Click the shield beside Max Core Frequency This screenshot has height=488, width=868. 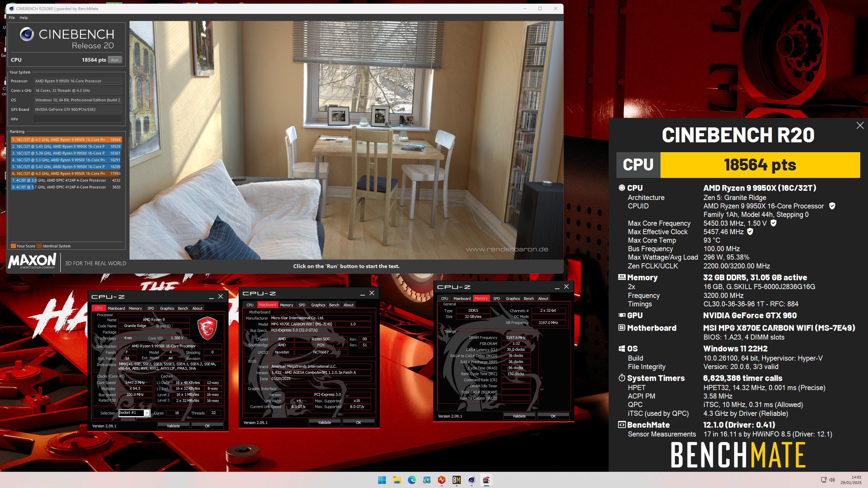(x=773, y=223)
